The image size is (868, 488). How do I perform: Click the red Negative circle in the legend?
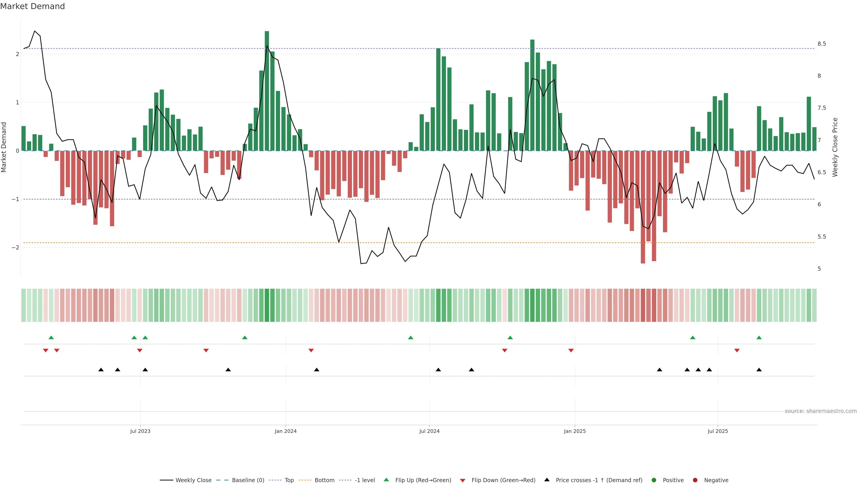(x=695, y=480)
